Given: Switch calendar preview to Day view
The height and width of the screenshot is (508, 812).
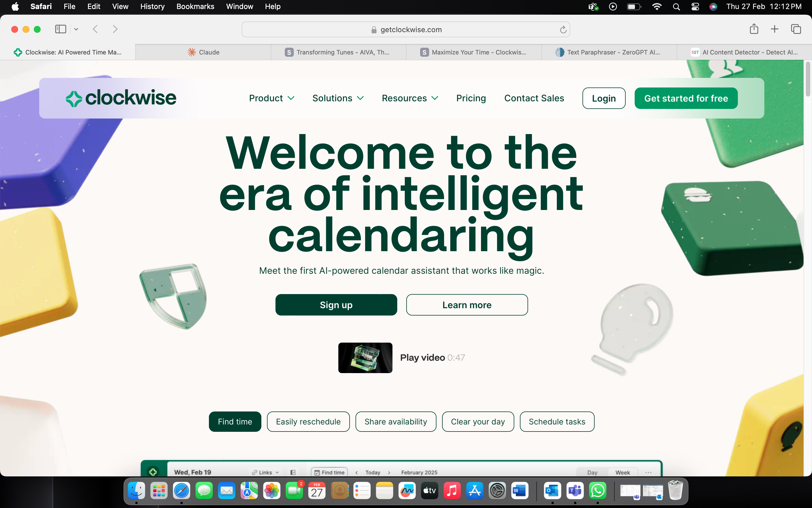Looking at the screenshot, I should click(592, 472).
